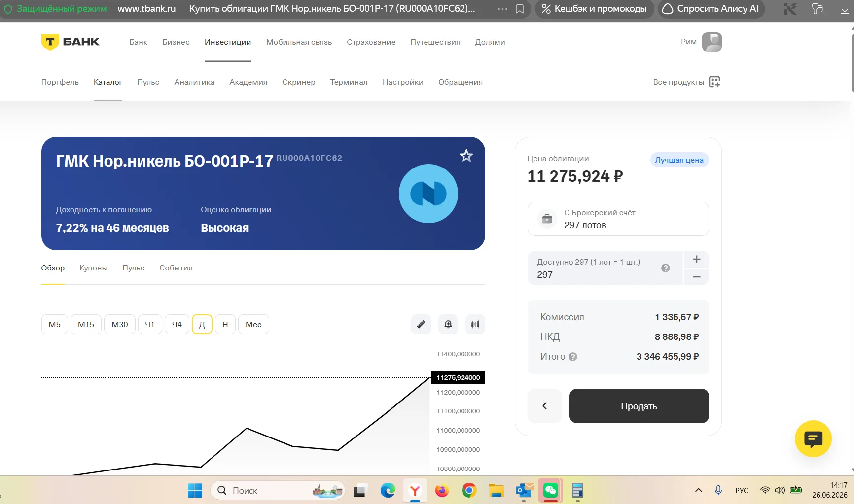Image resolution: width=854 pixels, height=504 pixels.
Task: Click the Рим city selector
Action: pos(689,42)
